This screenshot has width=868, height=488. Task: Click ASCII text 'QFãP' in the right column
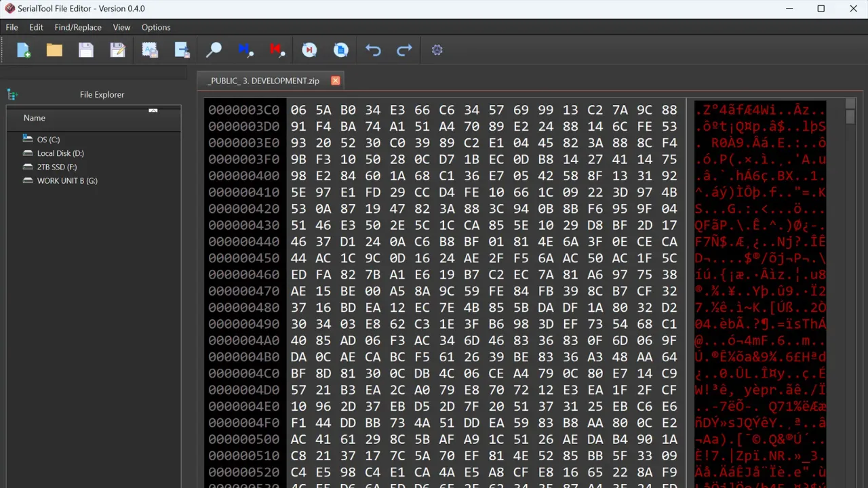[711, 225]
